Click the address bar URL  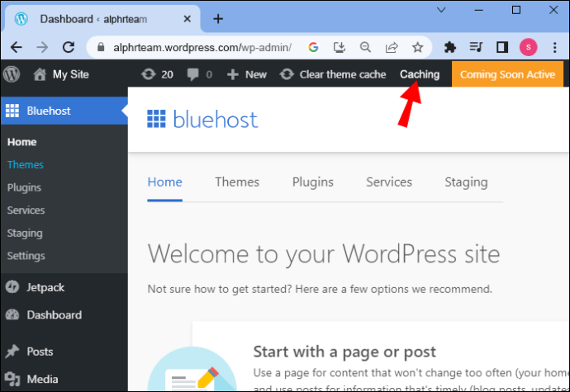coord(202,47)
